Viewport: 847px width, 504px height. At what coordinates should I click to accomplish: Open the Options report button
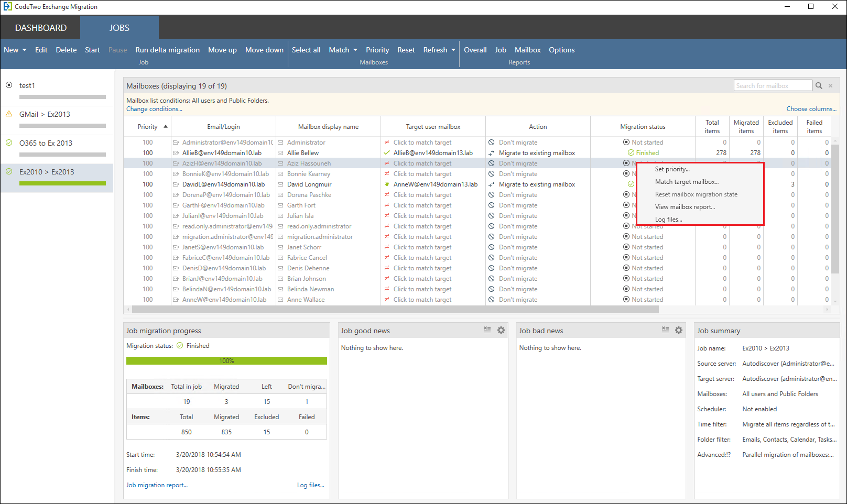tap(562, 50)
